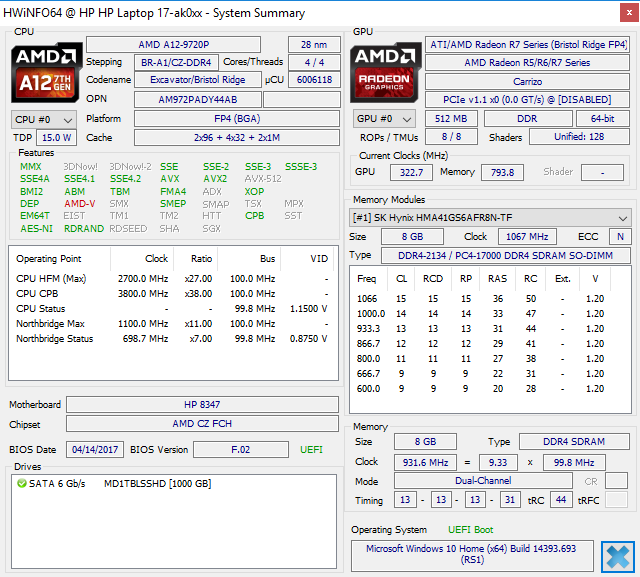Click the GPU memory clock 793.8 field
This screenshot has height=577, width=640.
tap(502, 173)
